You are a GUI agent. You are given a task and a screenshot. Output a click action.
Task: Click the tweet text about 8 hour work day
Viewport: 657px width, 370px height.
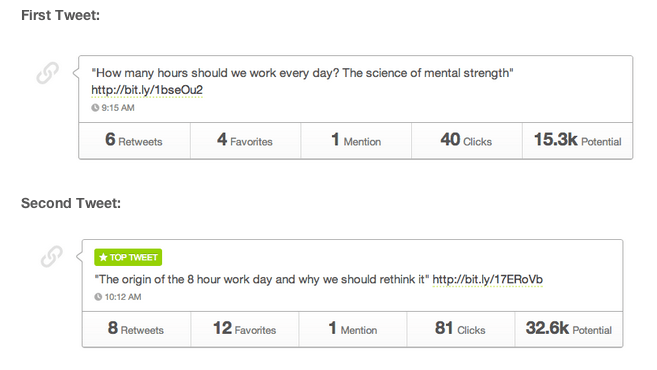262,279
